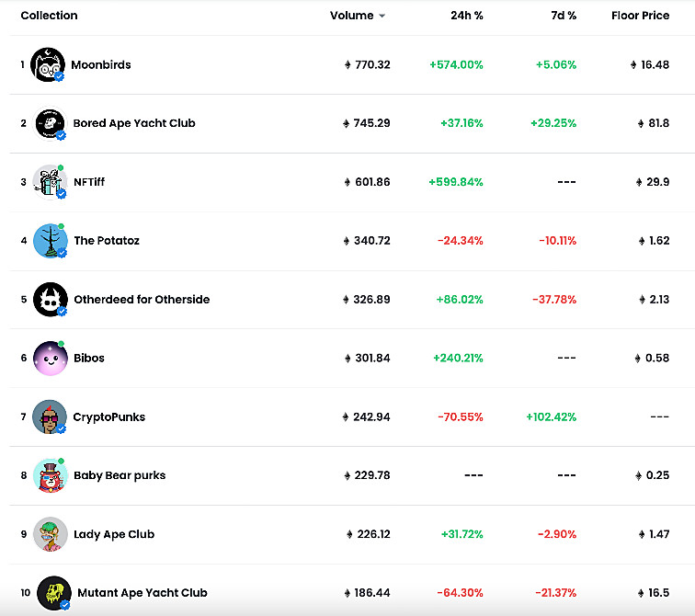Open the NFTiff collection name link

89,182
